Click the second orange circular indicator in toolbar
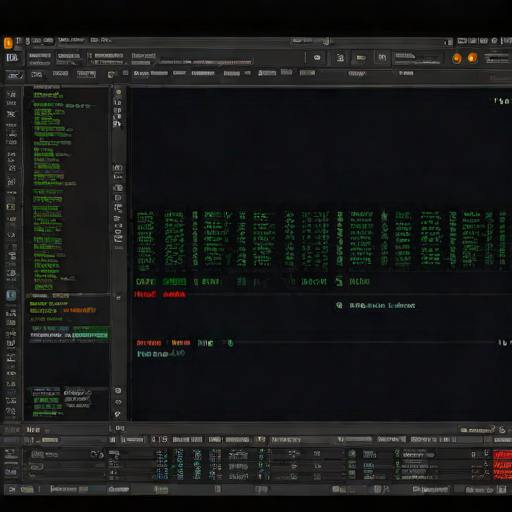The image size is (512, 512). (472, 58)
